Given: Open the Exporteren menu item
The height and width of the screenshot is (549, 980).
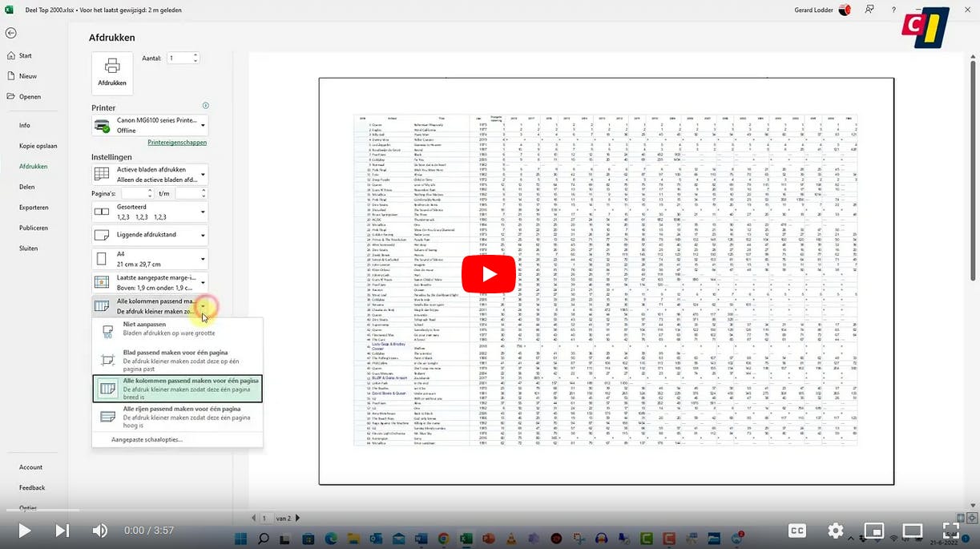Looking at the screenshot, I should point(34,208).
